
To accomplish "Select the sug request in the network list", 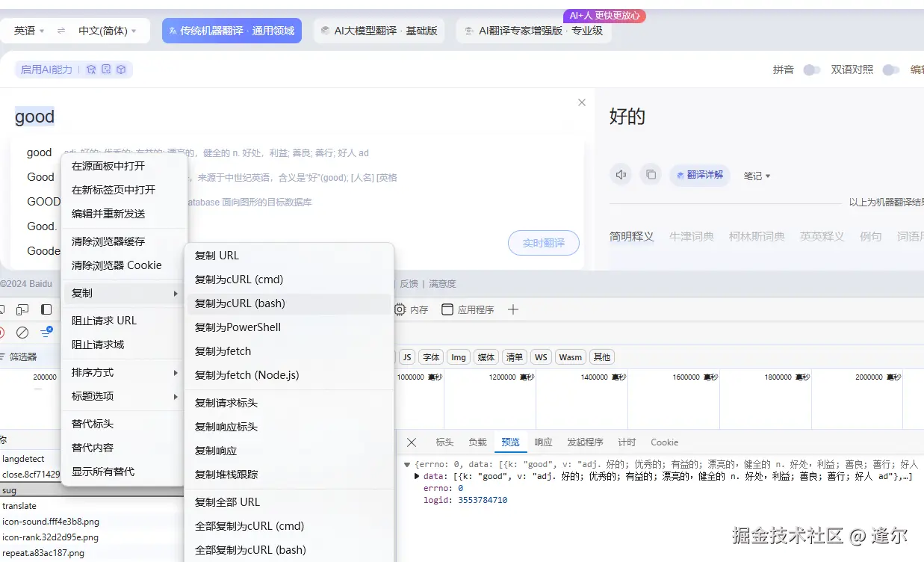I will 9,490.
